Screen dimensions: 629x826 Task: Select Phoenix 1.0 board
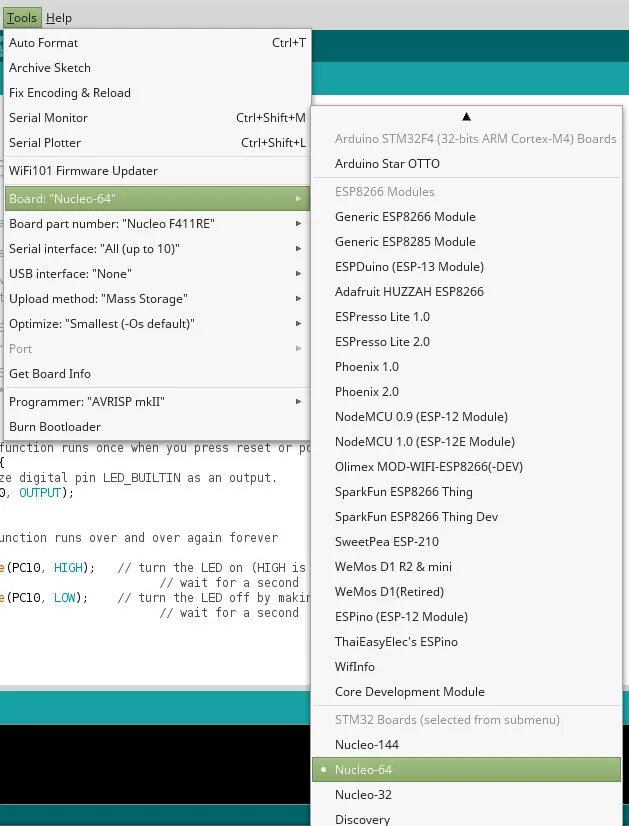click(x=467, y=367)
